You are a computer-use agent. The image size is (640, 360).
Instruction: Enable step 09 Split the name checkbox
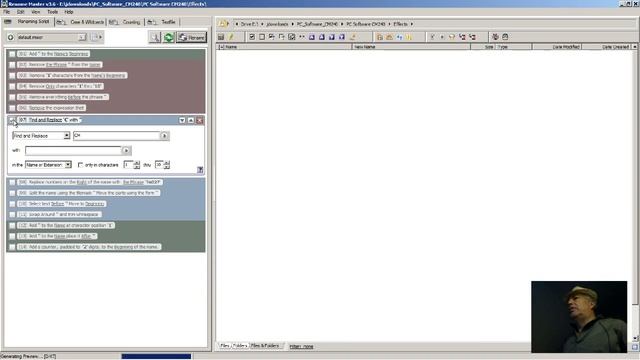click(12, 193)
